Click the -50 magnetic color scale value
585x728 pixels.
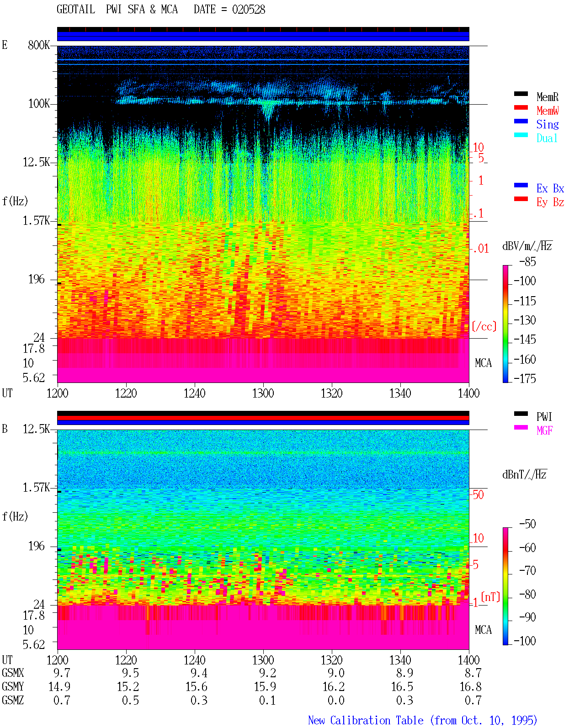coord(528,524)
